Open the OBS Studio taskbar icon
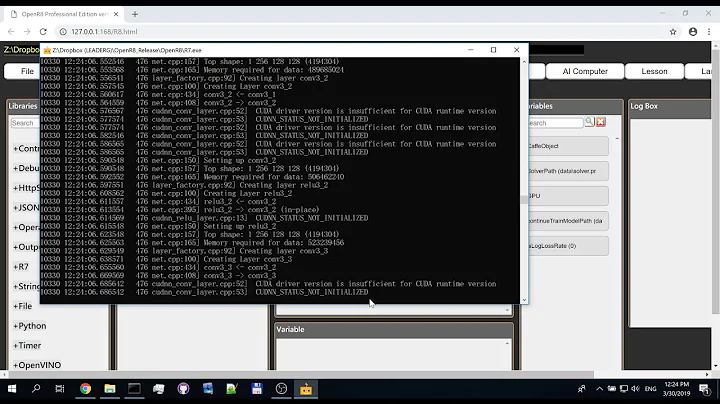720x404 pixels. click(x=281, y=389)
